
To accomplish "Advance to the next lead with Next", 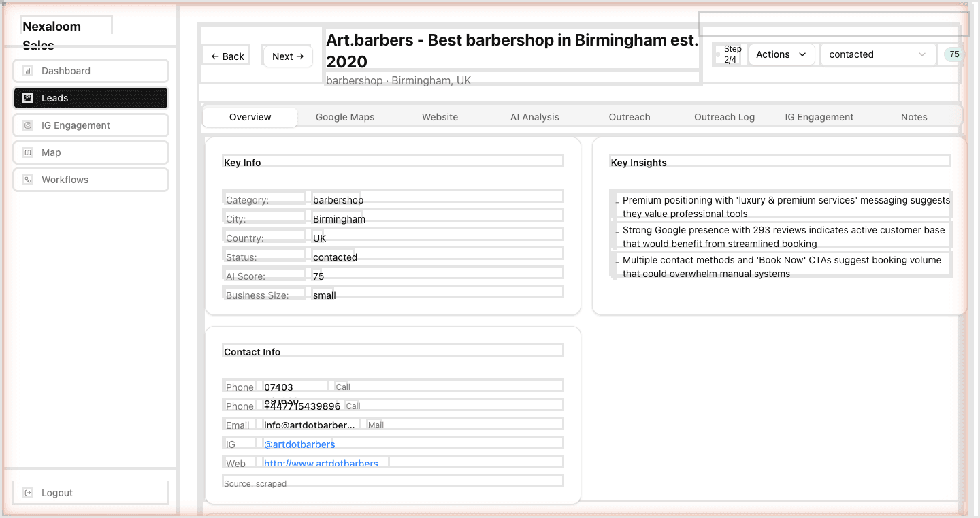I will pyautogui.click(x=287, y=56).
